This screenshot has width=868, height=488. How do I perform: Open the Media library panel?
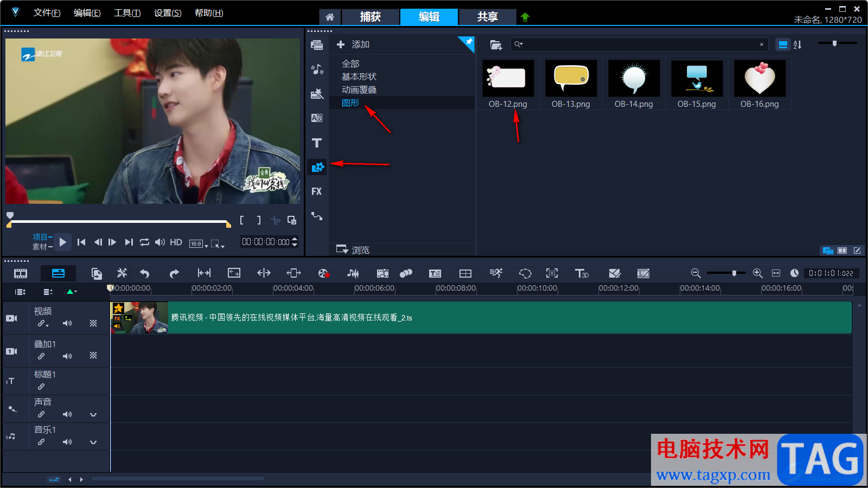[317, 45]
